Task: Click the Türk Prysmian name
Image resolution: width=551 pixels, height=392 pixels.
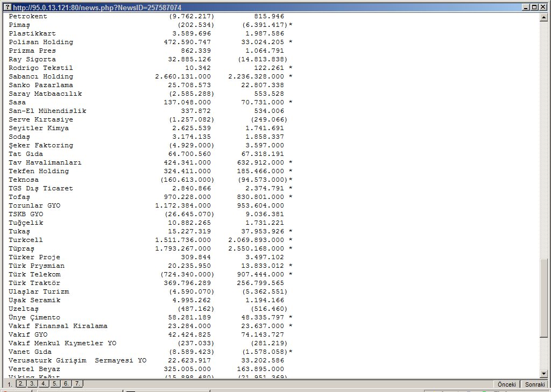Action: 37,266
